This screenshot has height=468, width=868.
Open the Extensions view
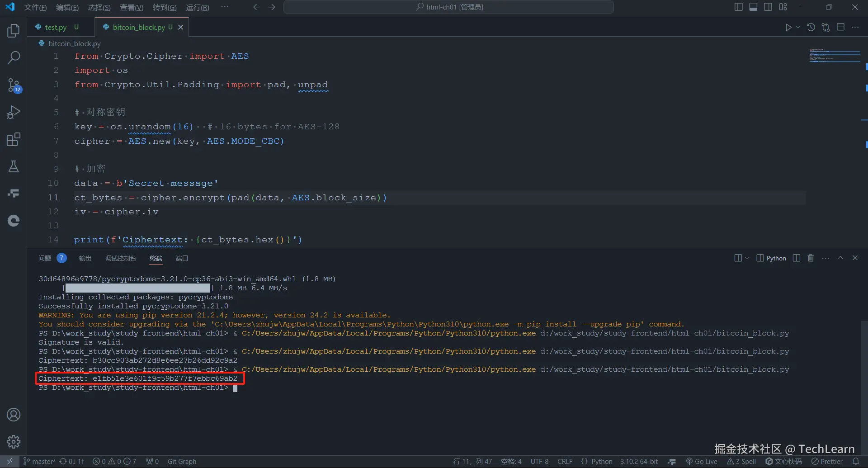coord(14,139)
